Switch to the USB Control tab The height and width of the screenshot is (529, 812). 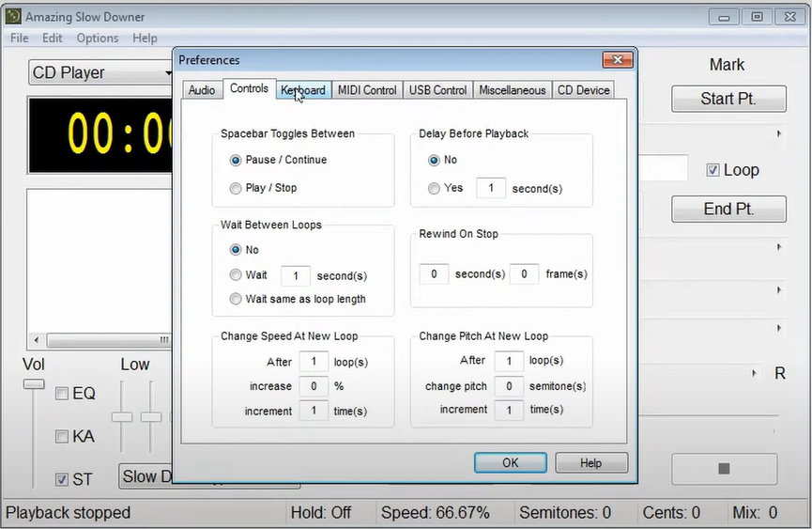coord(437,90)
